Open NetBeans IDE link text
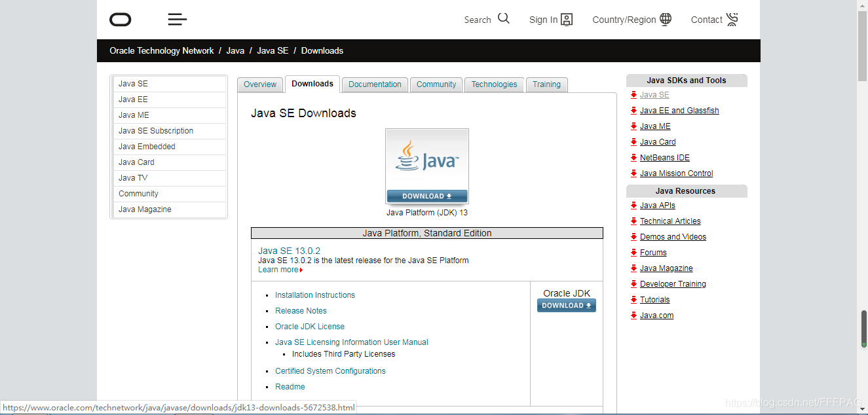This screenshot has width=868, height=415. [x=665, y=158]
